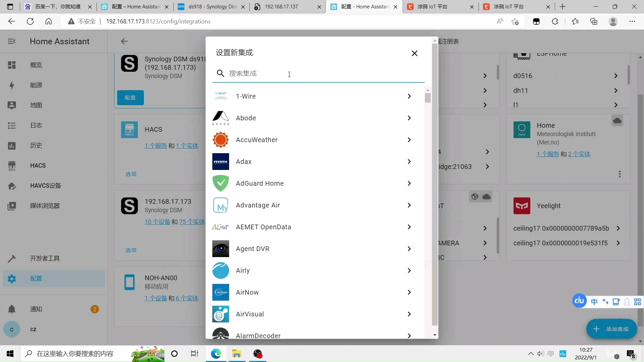The height and width of the screenshot is (362, 644).
Task: Expand Yeelight ceiling17 0x0000000019e531f5
Action: [x=618, y=243]
